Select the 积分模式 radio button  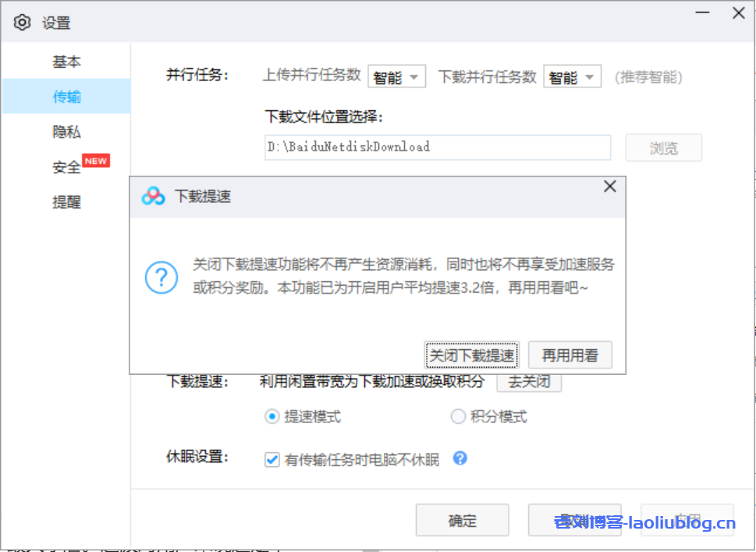[x=458, y=417]
